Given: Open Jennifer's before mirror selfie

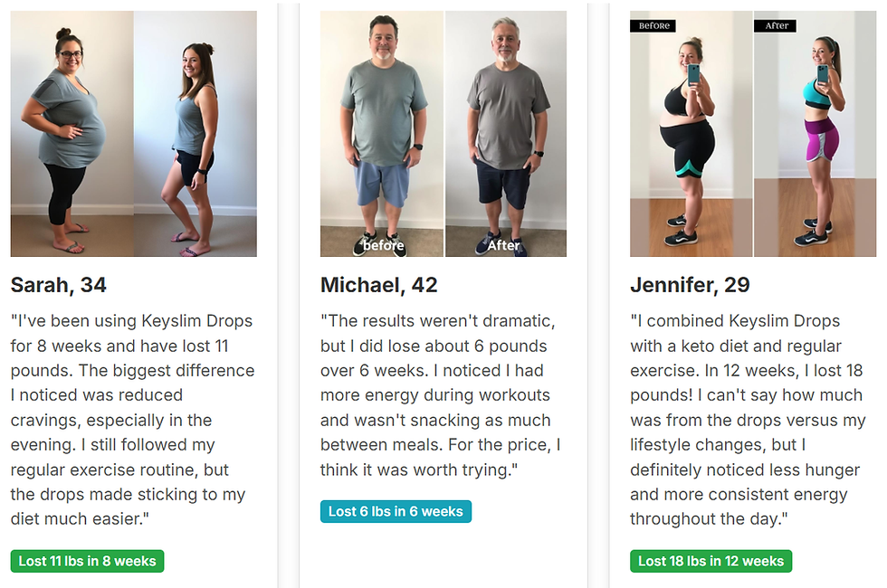Looking at the screenshot, I should [691, 145].
